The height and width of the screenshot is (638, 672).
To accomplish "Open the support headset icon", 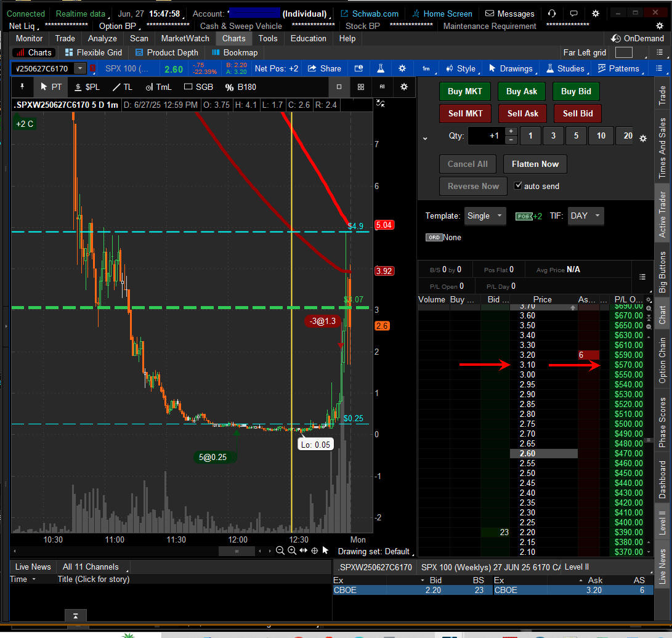I will [x=552, y=14].
